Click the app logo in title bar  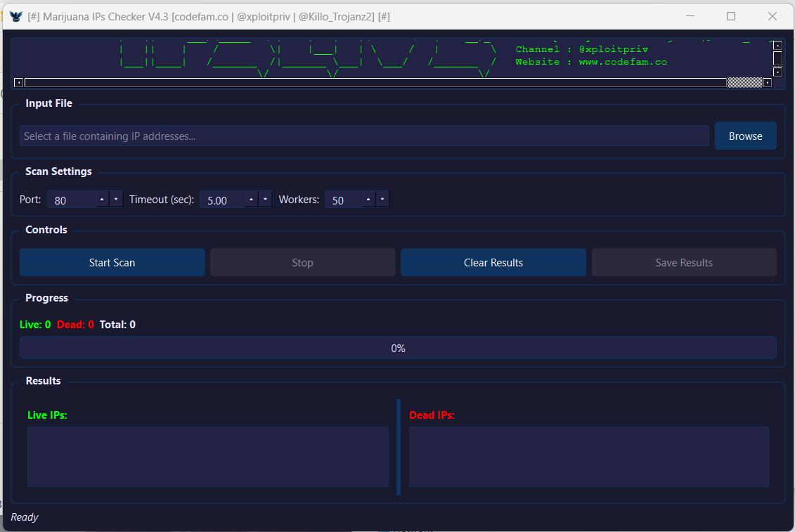point(15,16)
